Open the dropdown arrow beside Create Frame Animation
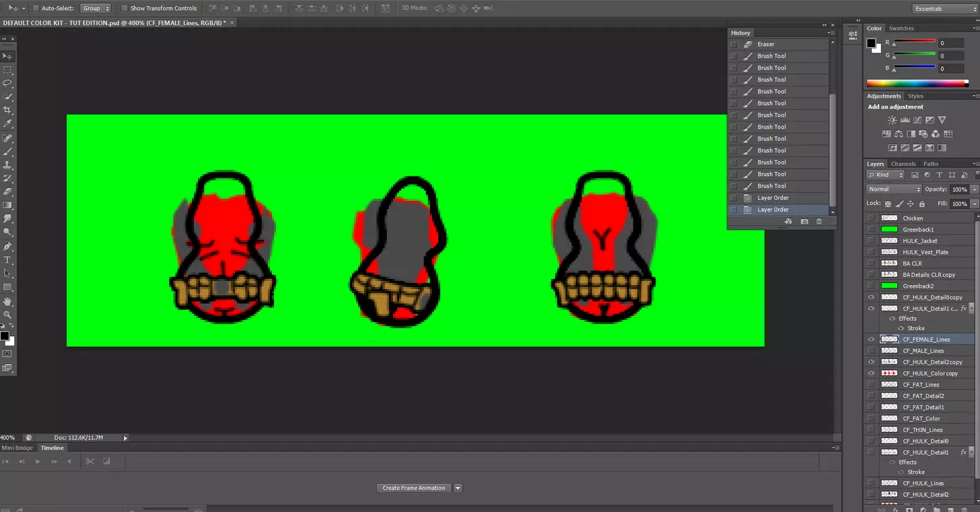Viewport: 980px width, 512px height. pos(458,488)
